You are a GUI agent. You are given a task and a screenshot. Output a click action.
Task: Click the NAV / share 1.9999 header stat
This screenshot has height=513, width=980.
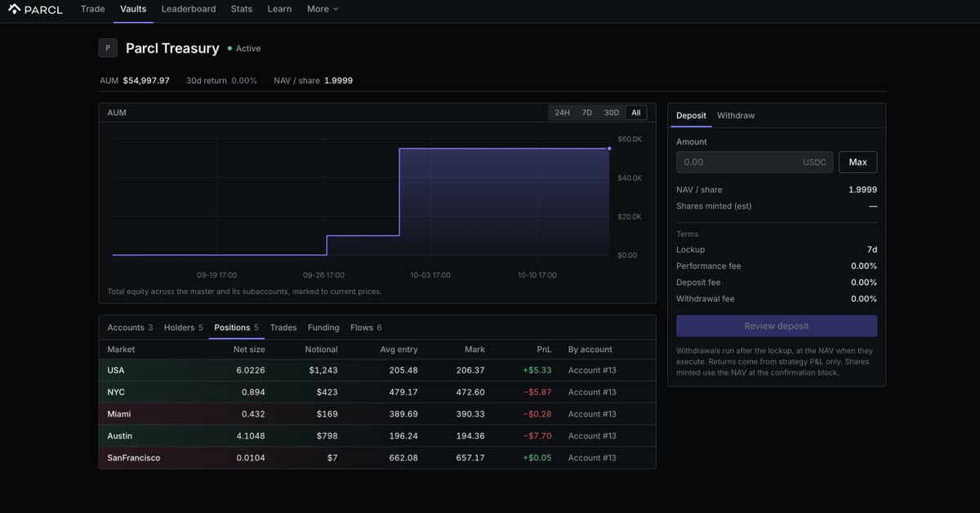pos(314,81)
